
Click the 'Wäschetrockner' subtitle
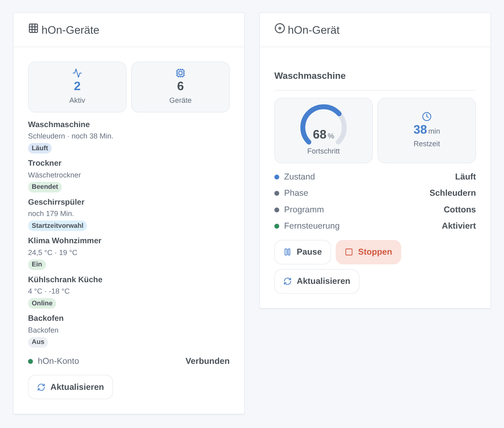(x=54, y=175)
